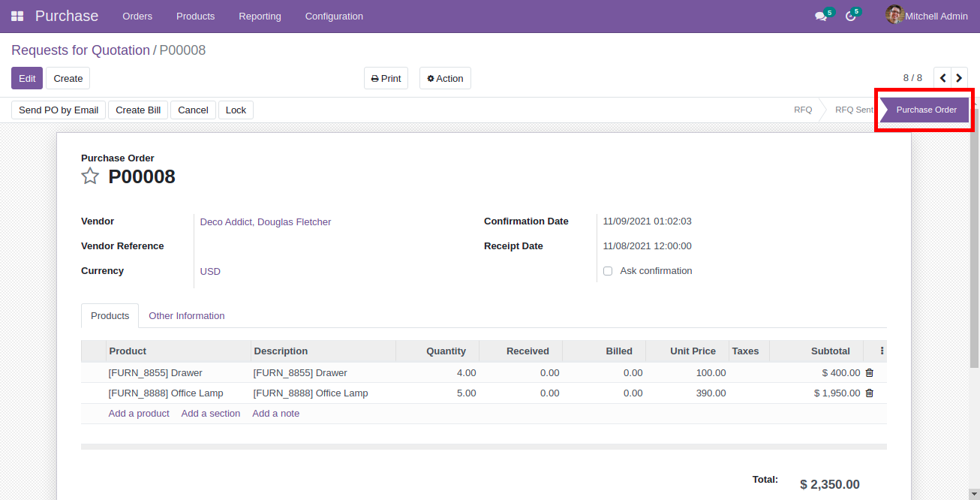Image resolution: width=980 pixels, height=500 pixels.
Task: Expand the Print dropdown
Action: click(x=386, y=78)
